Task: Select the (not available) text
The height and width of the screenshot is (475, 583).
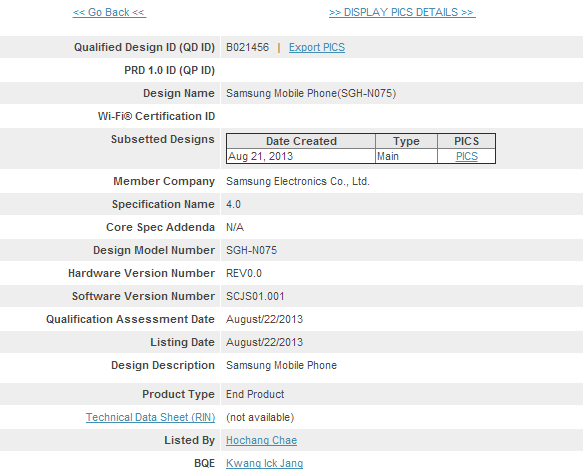Action: [260, 418]
